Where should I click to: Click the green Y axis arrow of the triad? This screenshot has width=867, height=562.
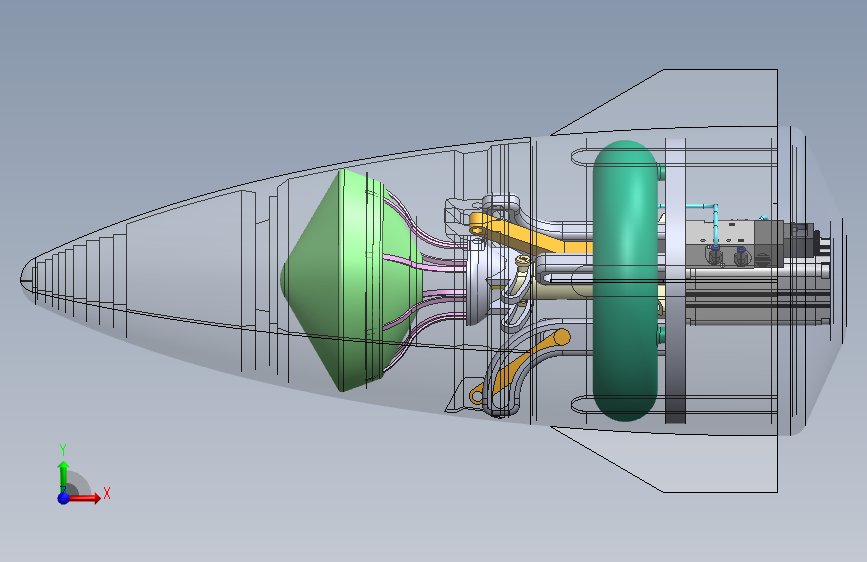pyautogui.click(x=64, y=475)
